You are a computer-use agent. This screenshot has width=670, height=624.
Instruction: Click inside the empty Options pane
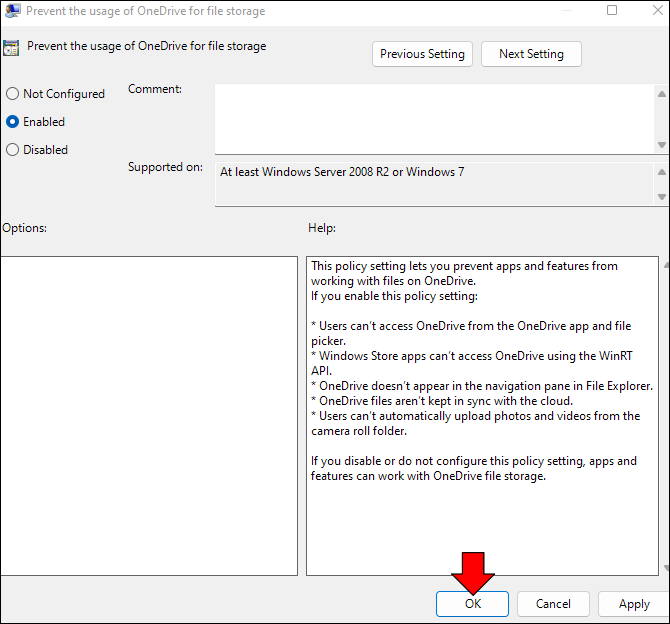pyautogui.click(x=149, y=416)
